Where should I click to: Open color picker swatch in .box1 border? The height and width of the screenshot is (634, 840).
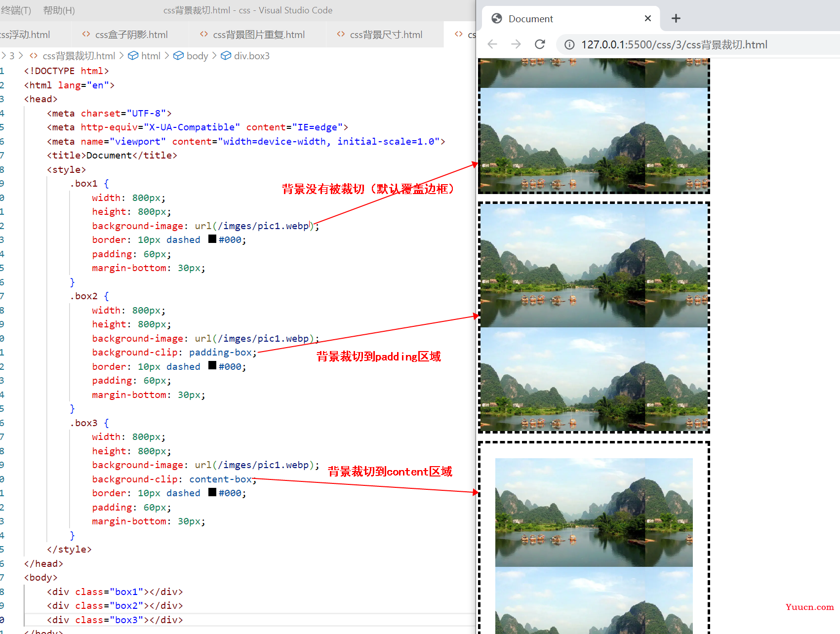coord(212,239)
